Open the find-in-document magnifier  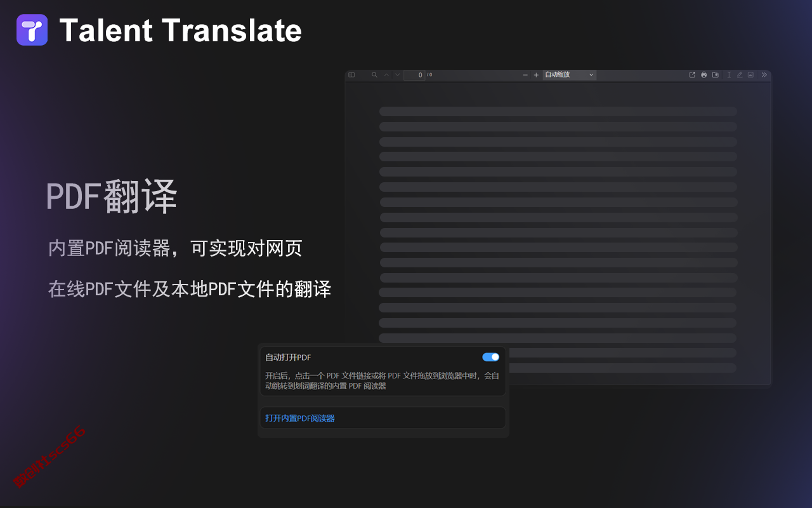click(374, 75)
